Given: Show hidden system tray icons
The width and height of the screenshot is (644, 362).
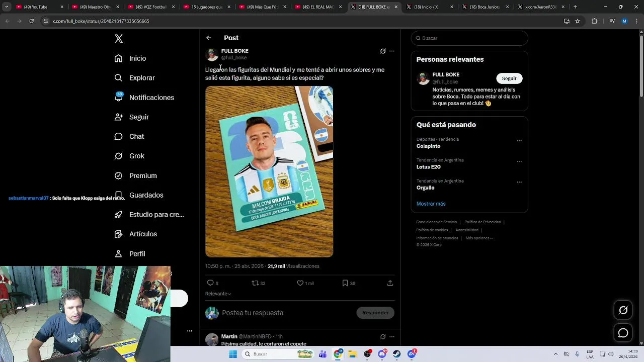Looking at the screenshot, I should pos(555,354).
